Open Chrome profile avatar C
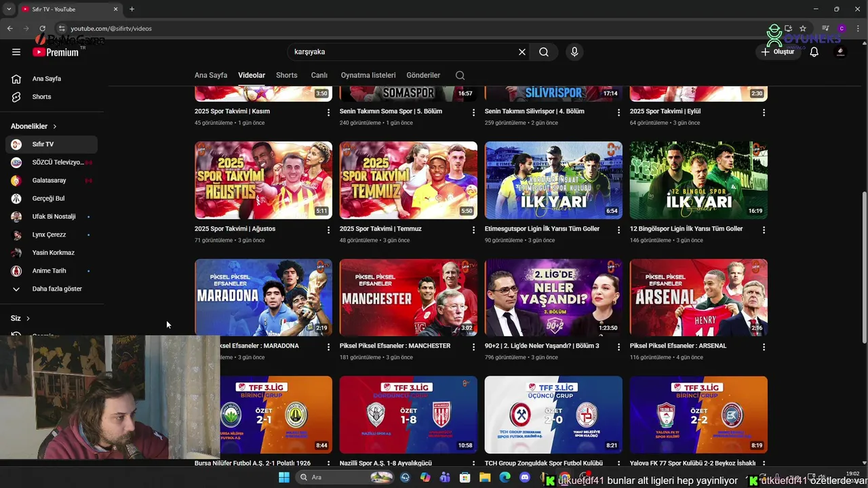 tap(842, 28)
